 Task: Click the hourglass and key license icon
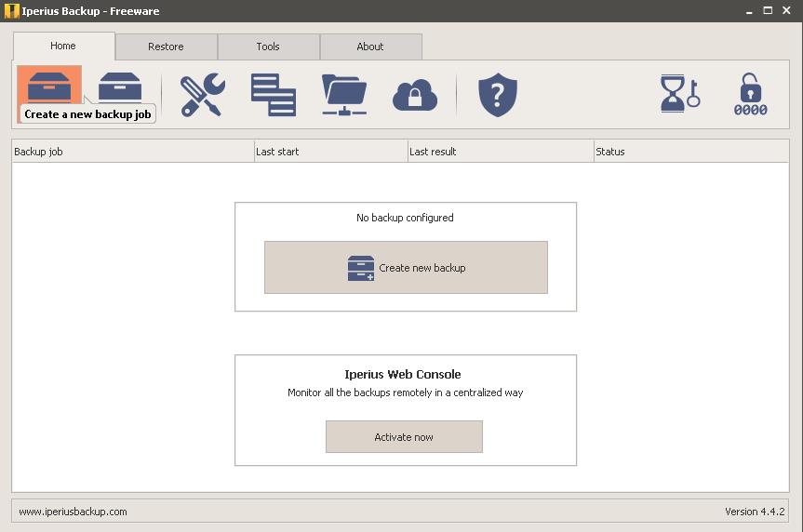click(x=679, y=94)
